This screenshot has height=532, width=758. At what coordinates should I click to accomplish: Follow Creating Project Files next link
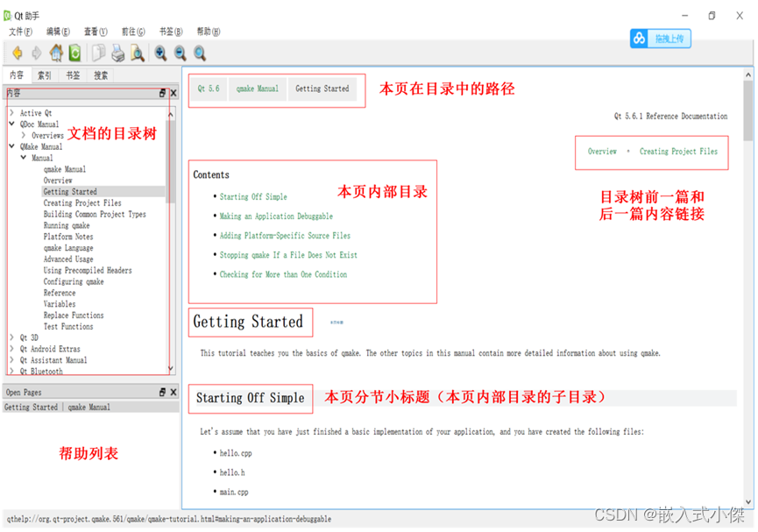tap(678, 152)
